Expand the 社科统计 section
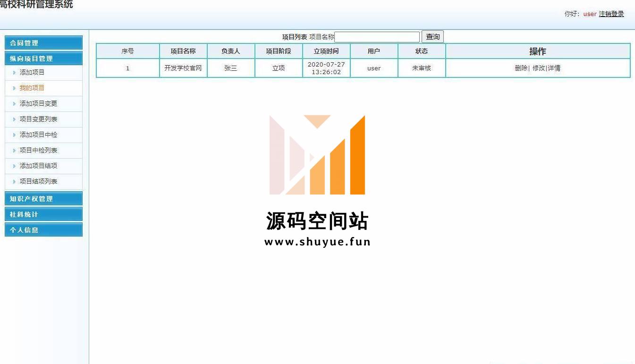 click(43, 214)
